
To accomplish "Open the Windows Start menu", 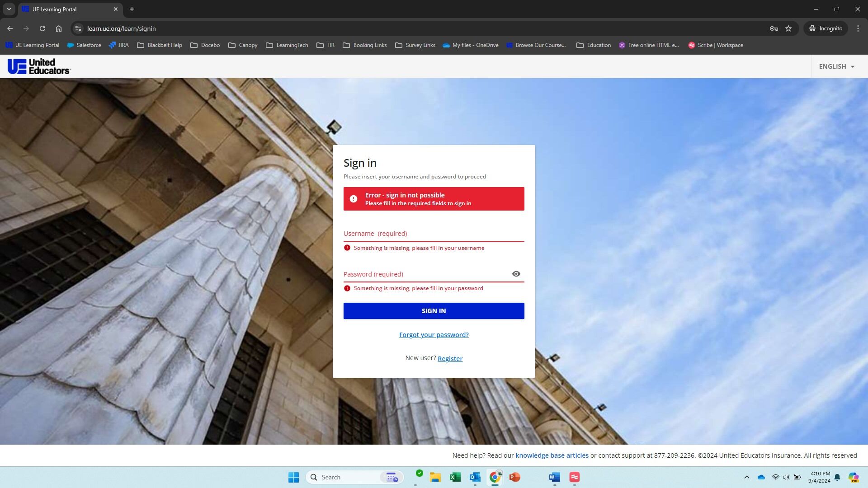I will (x=293, y=477).
